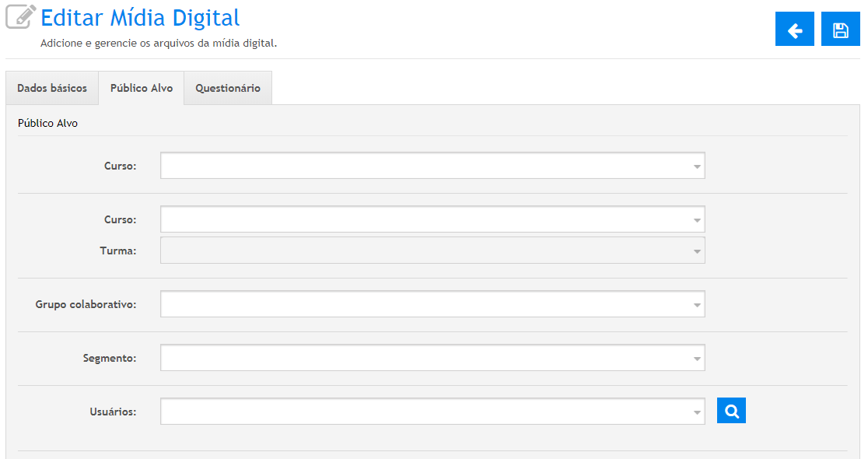868x459 pixels.
Task: Open the Segmento dropdown
Action: coord(432,358)
